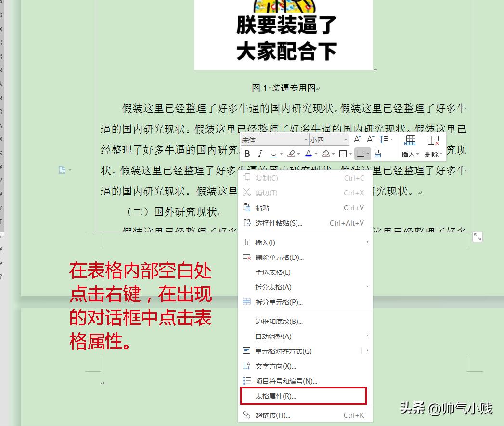Activate the Format Painter icon
This screenshot has height=426, width=504.
(378, 153)
